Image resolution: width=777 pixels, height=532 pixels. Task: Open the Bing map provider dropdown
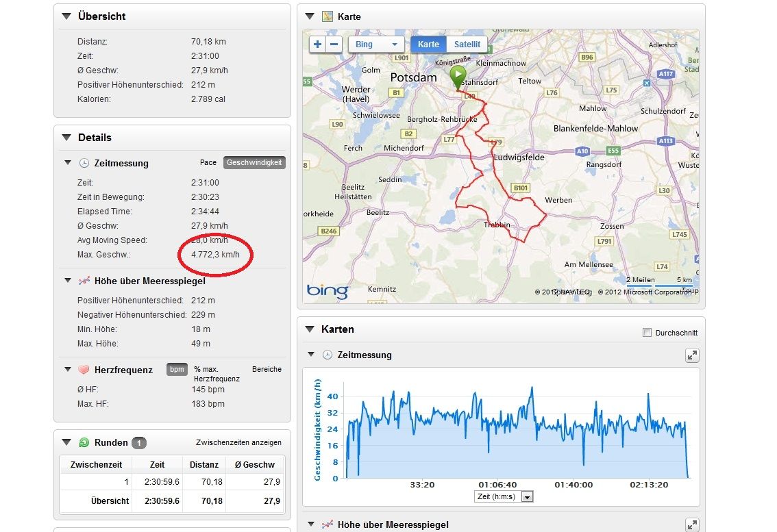[x=377, y=45]
